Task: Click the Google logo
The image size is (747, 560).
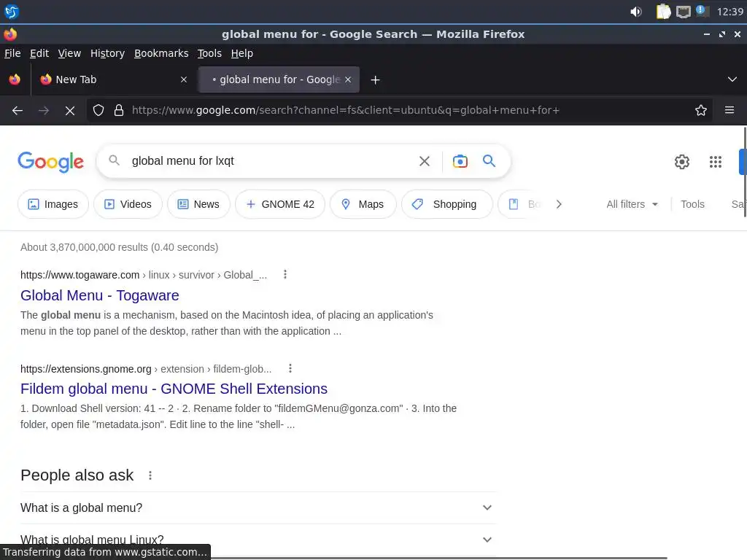Action: (51, 162)
